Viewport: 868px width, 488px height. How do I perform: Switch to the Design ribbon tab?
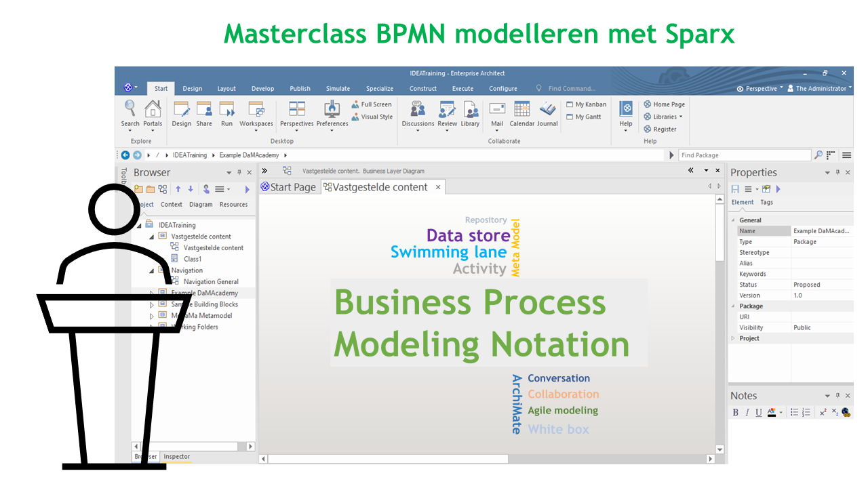(193, 88)
